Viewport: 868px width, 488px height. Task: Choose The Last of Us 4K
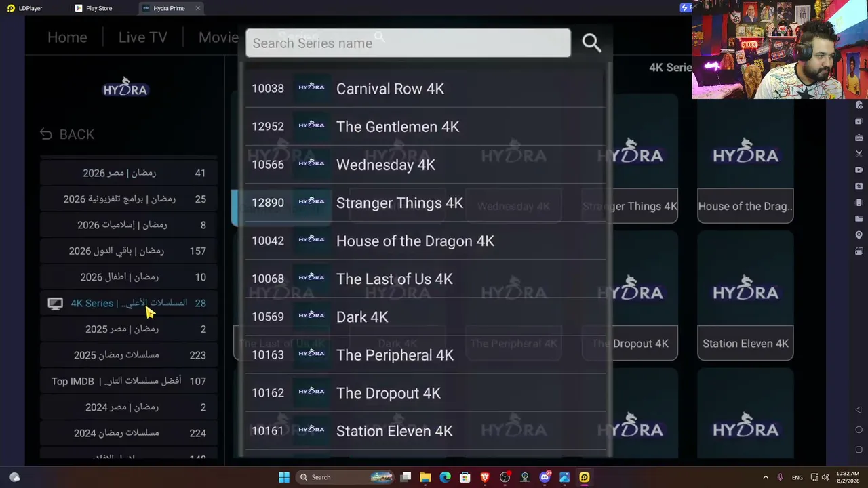pos(425,279)
